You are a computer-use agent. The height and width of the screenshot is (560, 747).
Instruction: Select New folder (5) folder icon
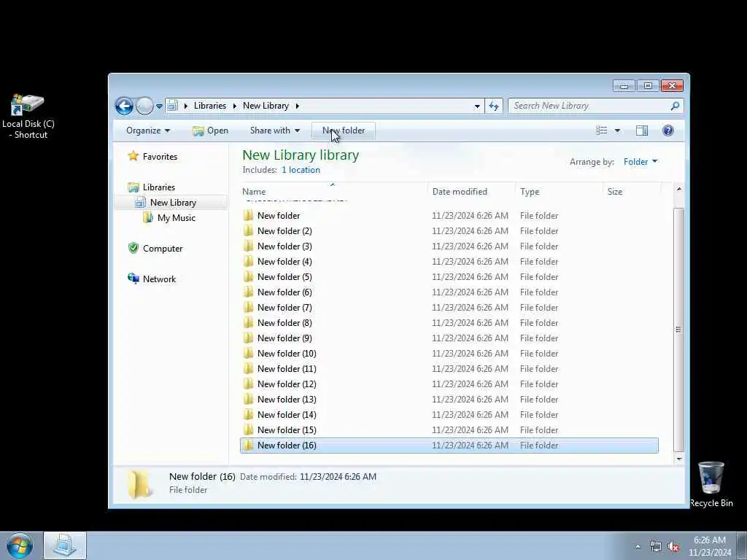click(248, 276)
